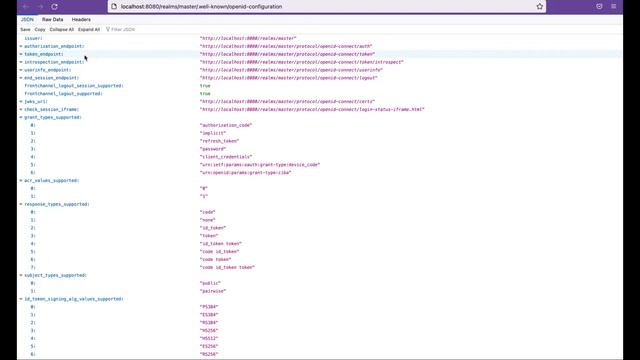Viewport: 640px width, 360px height.
Task: Select the ciba grant type URN value
Action: (245, 173)
